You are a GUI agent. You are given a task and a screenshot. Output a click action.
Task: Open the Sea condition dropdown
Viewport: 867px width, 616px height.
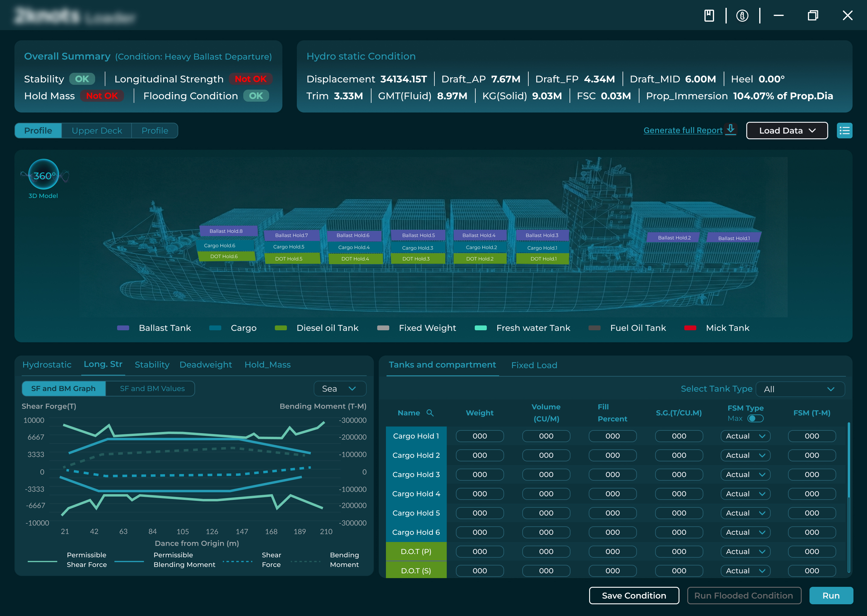(339, 388)
